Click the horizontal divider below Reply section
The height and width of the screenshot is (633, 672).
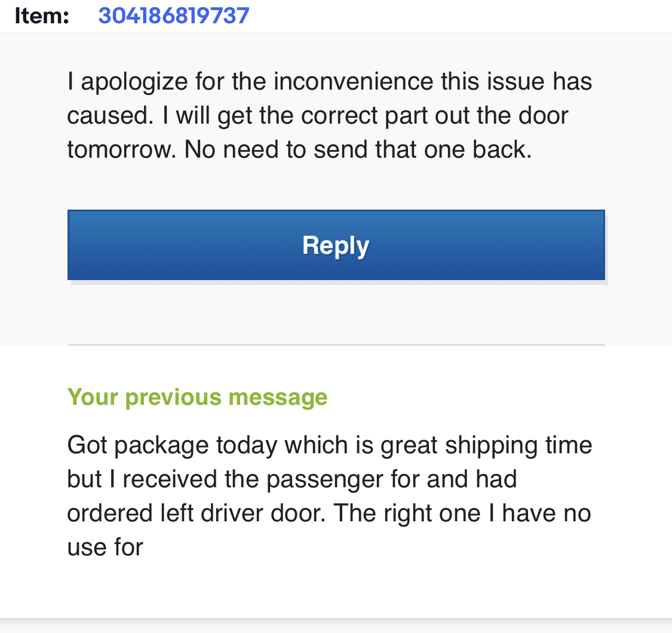[336, 345]
